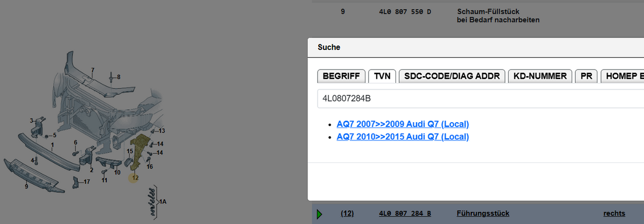This screenshot has width=644, height=224.
Task: Open the BEGRIFF search tab
Action: pyautogui.click(x=341, y=76)
